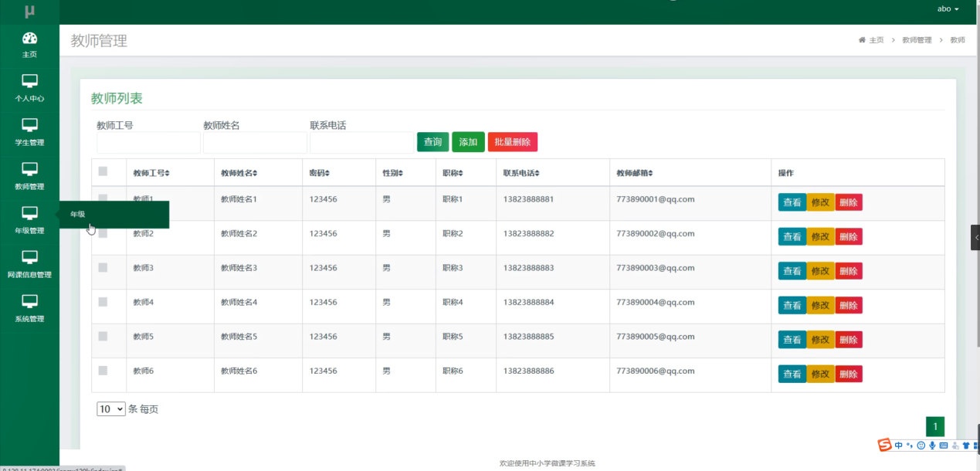
Task: Focus the 联系电话 search field
Action: pyautogui.click(x=361, y=142)
